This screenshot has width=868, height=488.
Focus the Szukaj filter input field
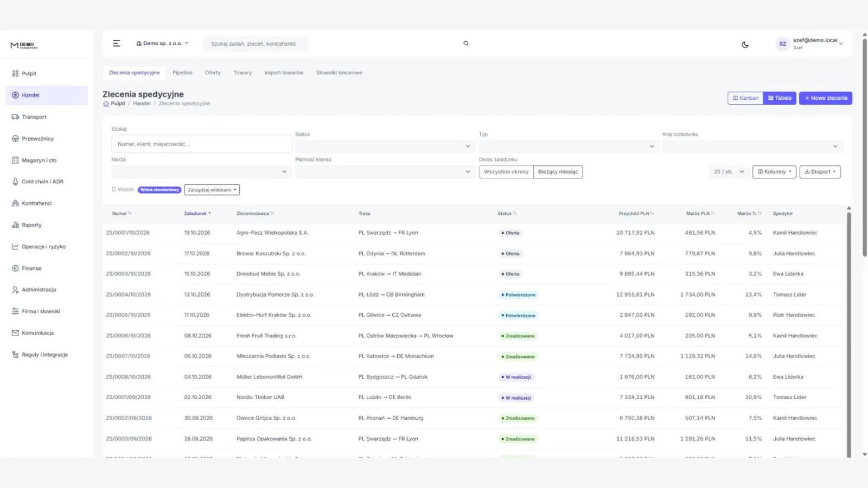click(x=201, y=144)
